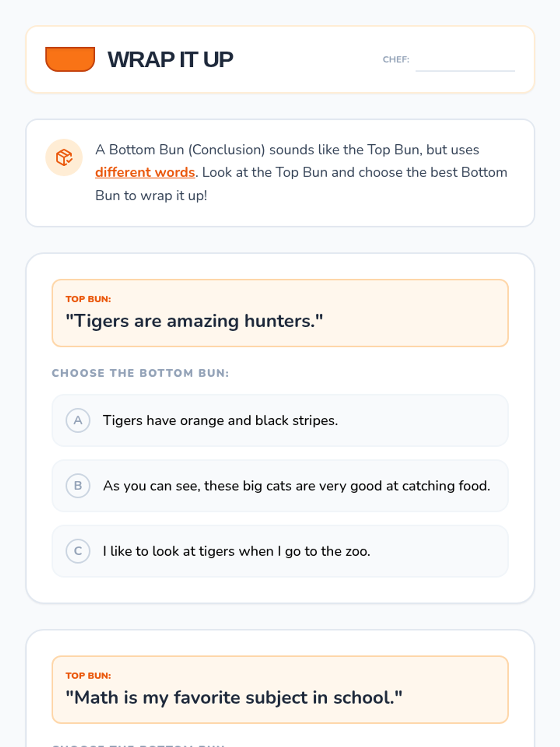Click the "Math is my favorite subject" quote

coord(234,698)
